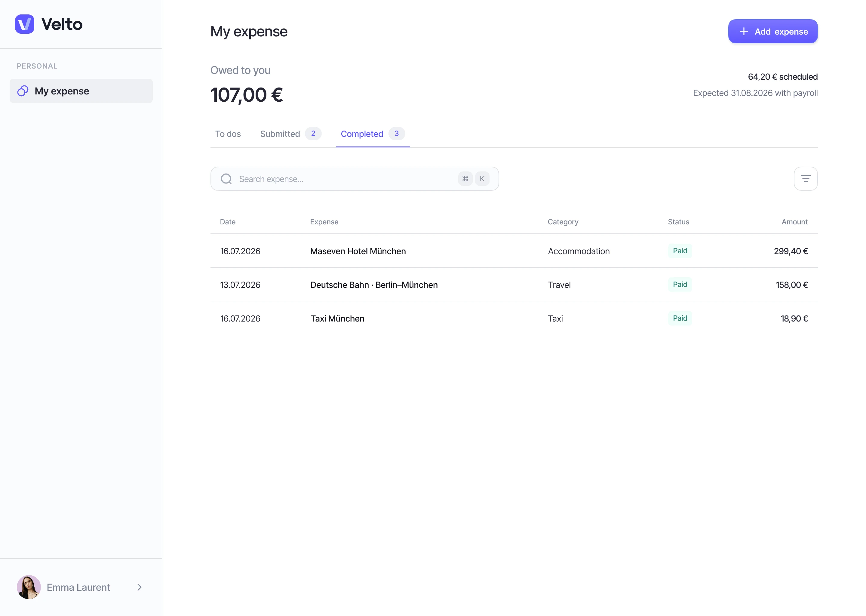Click the 107,00 € owed total
The height and width of the screenshot is (616, 866).
click(247, 95)
